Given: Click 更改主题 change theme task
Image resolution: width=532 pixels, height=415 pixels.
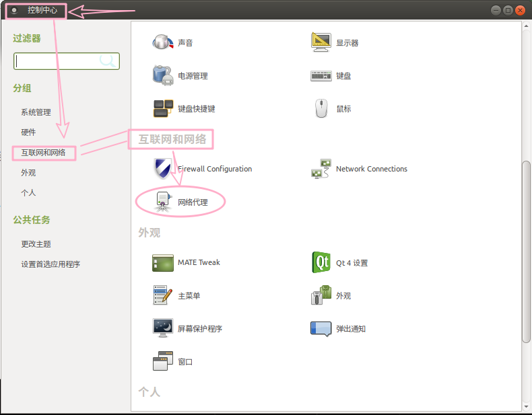Looking at the screenshot, I should 36,244.
